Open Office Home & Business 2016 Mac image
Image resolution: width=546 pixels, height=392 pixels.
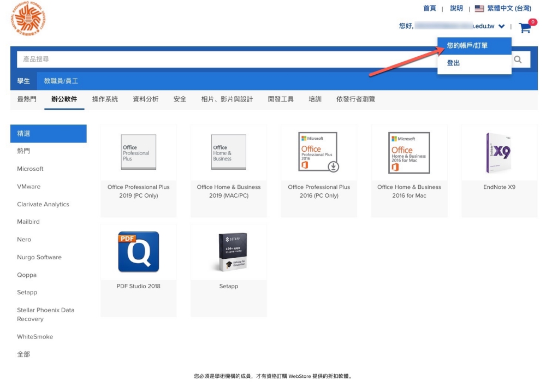[x=409, y=152]
